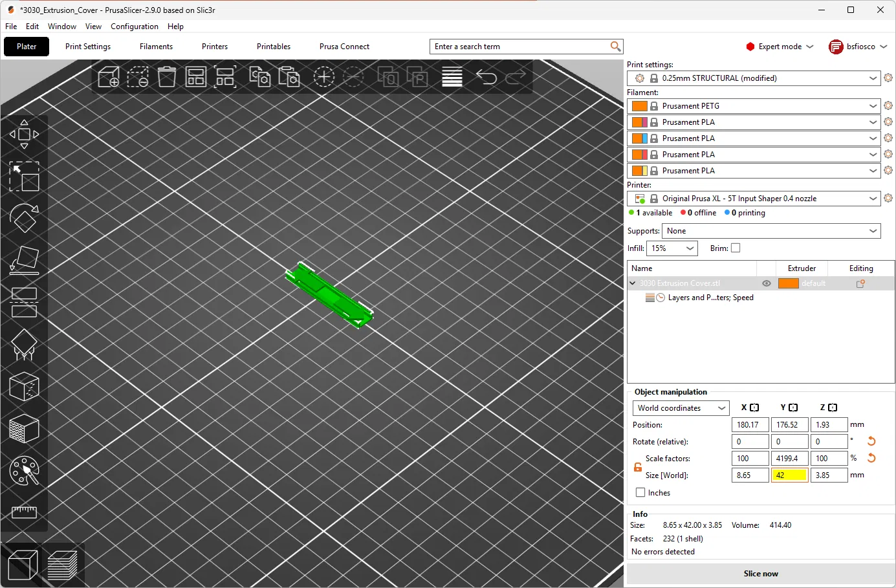Select the Scale tool

point(24,176)
